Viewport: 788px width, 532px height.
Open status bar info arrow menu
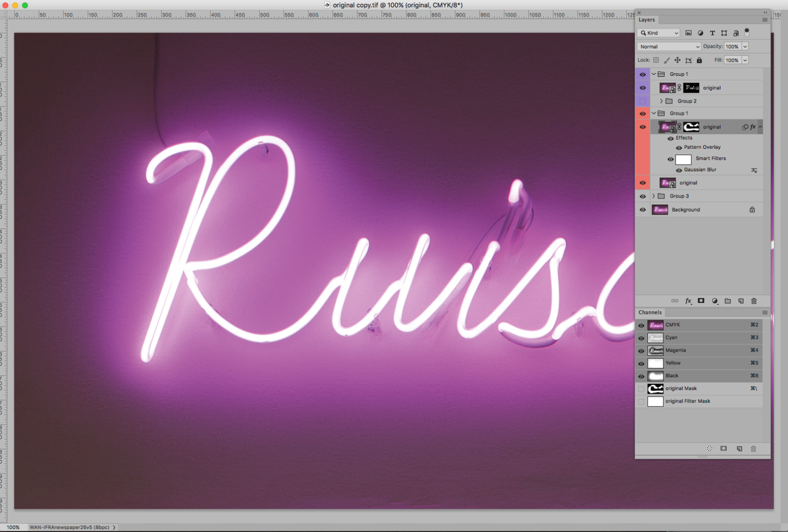(114, 527)
